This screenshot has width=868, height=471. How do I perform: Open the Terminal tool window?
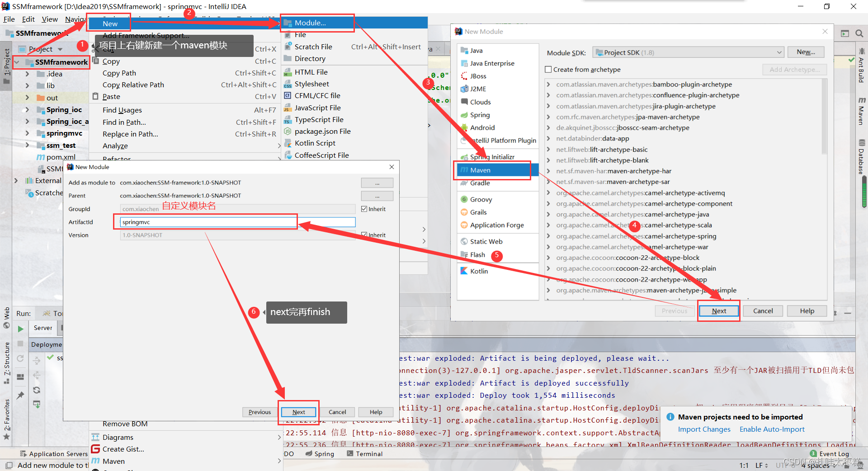coord(364,454)
